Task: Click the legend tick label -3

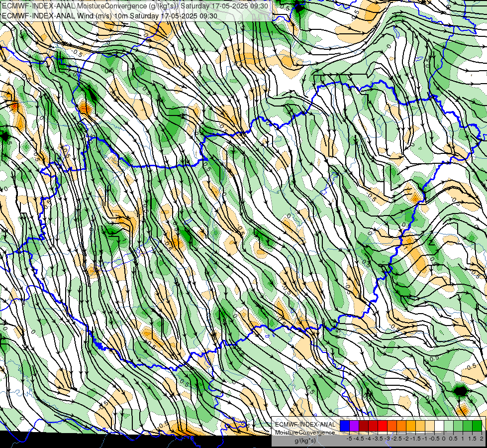Action: click(388, 439)
